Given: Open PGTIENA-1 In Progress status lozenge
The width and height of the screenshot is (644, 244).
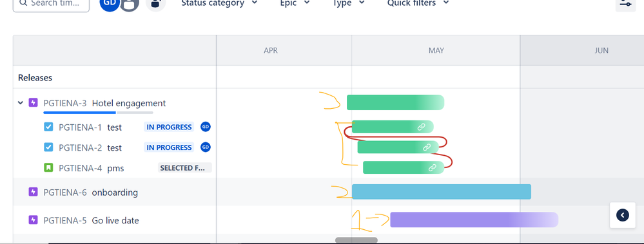Looking at the screenshot, I should pos(169,127).
